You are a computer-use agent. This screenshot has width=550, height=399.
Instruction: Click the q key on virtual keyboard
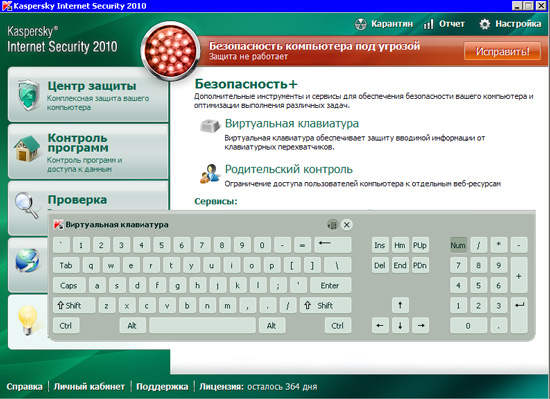coord(91,265)
